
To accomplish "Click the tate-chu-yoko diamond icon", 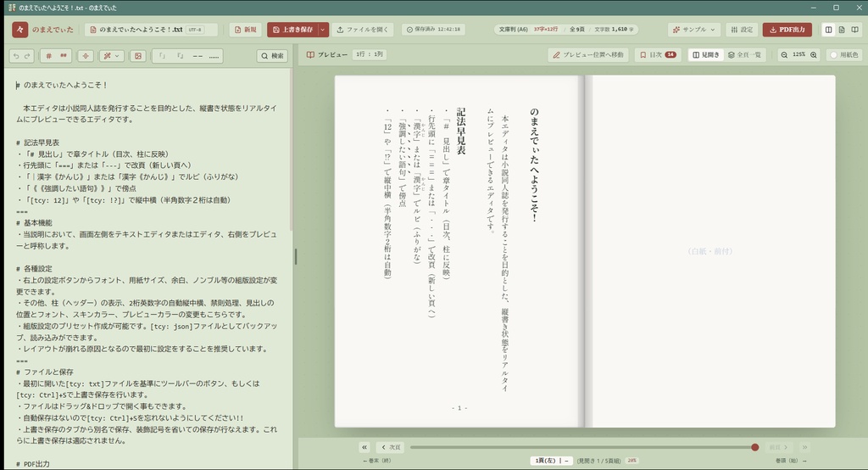I will [x=86, y=56].
